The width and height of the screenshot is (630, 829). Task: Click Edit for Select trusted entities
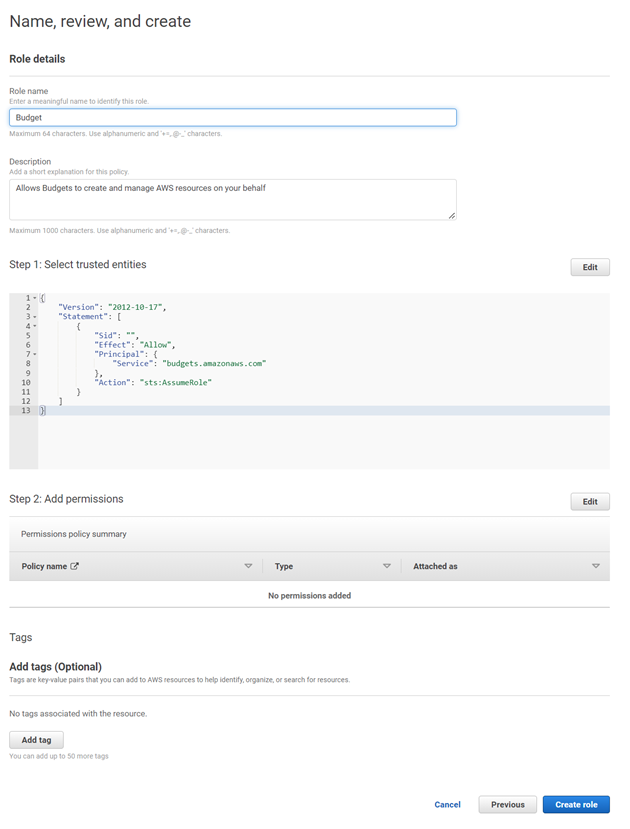click(x=589, y=267)
